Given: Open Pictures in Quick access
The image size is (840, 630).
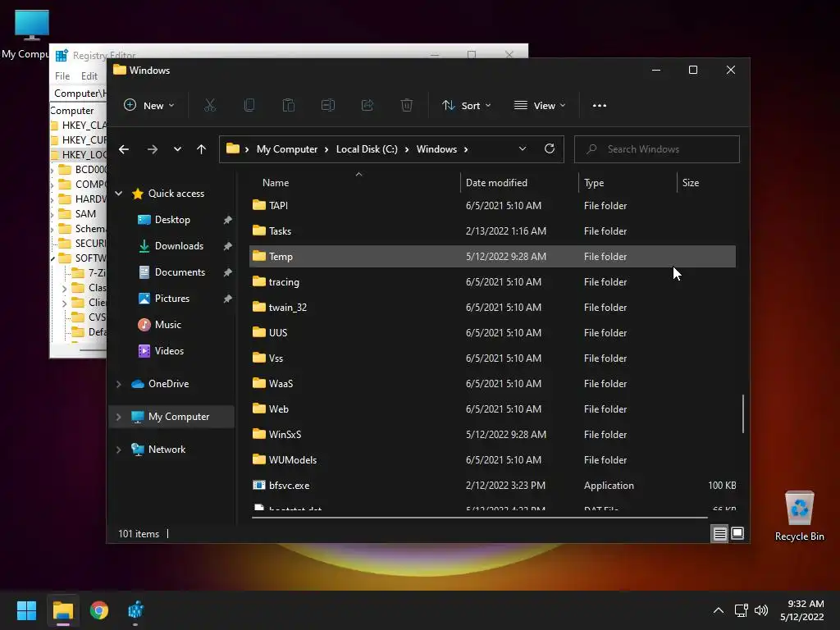Looking at the screenshot, I should [x=172, y=299].
